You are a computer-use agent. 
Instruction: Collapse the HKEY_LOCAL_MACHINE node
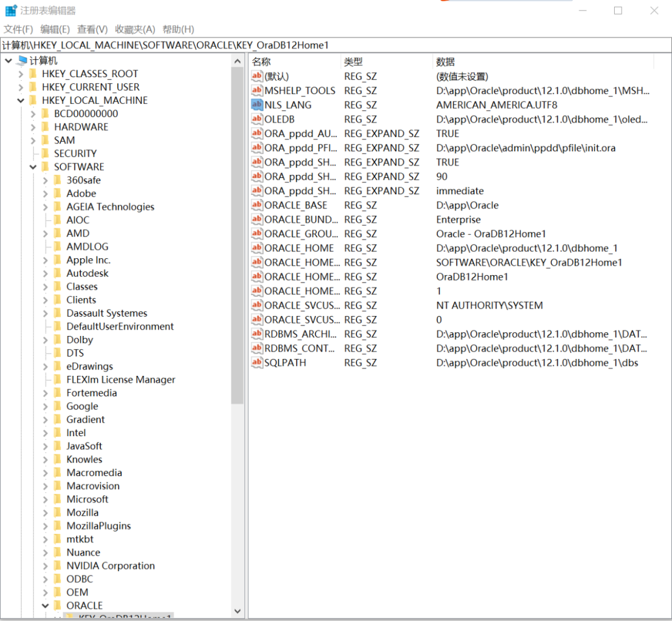click(x=21, y=101)
